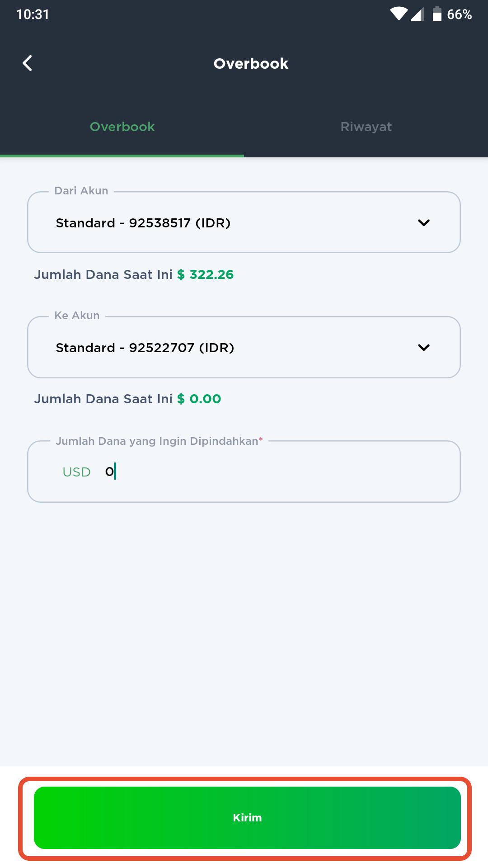Tap the USD currency prefix

pyautogui.click(x=76, y=472)
